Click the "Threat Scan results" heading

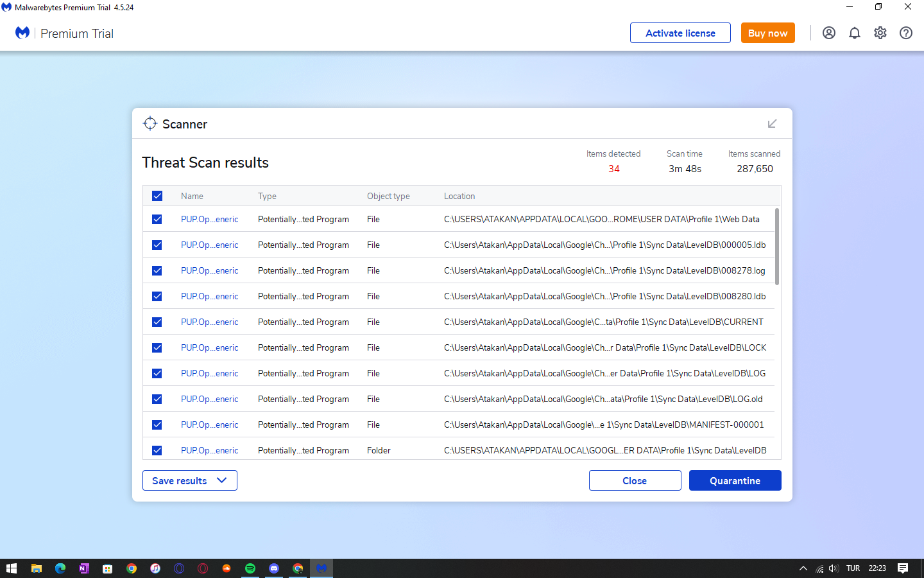(205, 162)
